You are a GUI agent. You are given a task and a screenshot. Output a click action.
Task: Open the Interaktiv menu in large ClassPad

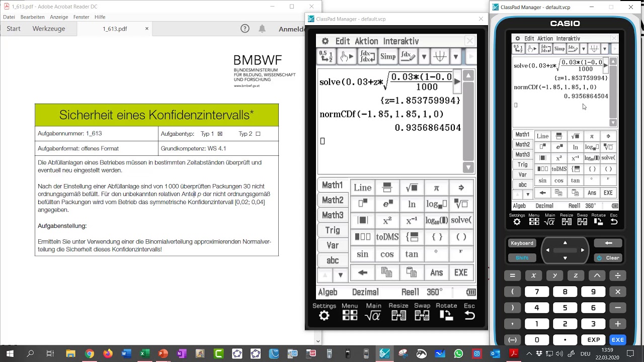[401, 41]
